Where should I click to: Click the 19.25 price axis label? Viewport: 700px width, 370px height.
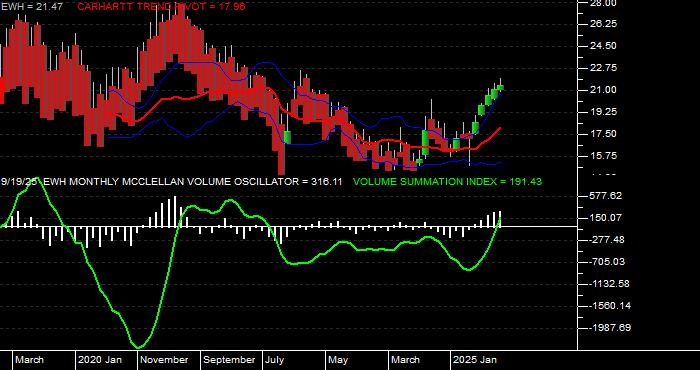pyautogui.click(x=603, y=112)
